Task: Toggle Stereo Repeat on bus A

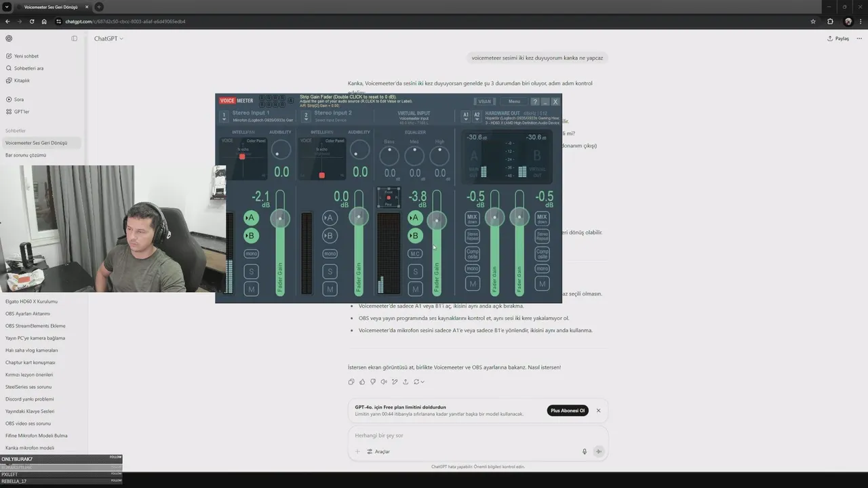Action: tap(472, 236)
